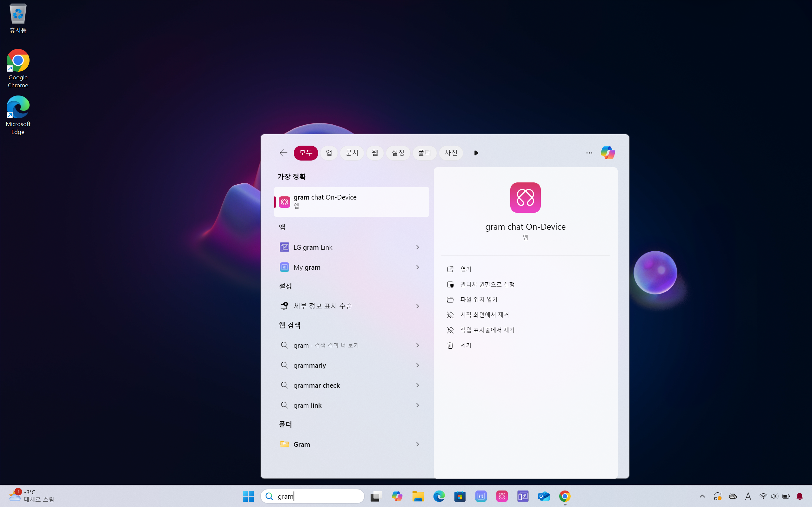Launch Microsoft Edge from the taskbar
The image size is (812, 507).
pyautogui.click(x=439, y=496)
